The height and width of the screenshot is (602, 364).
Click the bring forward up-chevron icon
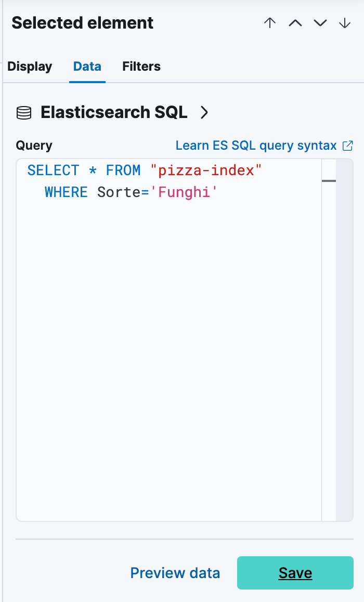[295, 23]
